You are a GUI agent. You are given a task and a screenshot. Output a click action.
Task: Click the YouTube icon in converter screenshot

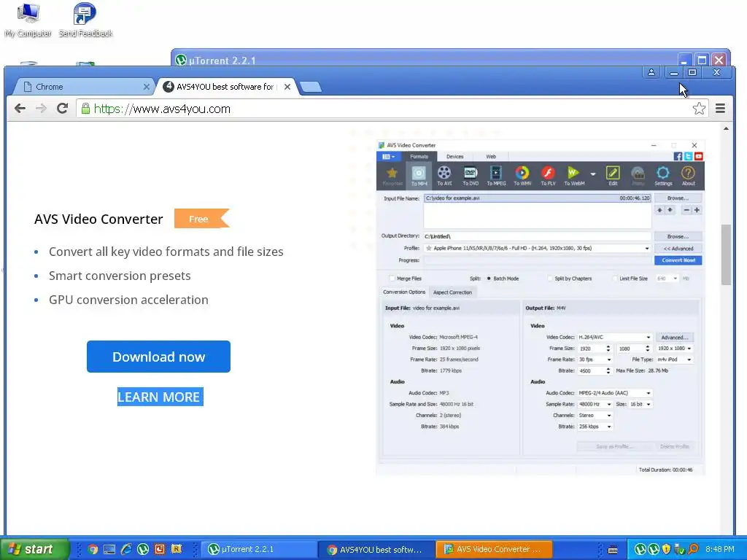click(698, 156)
